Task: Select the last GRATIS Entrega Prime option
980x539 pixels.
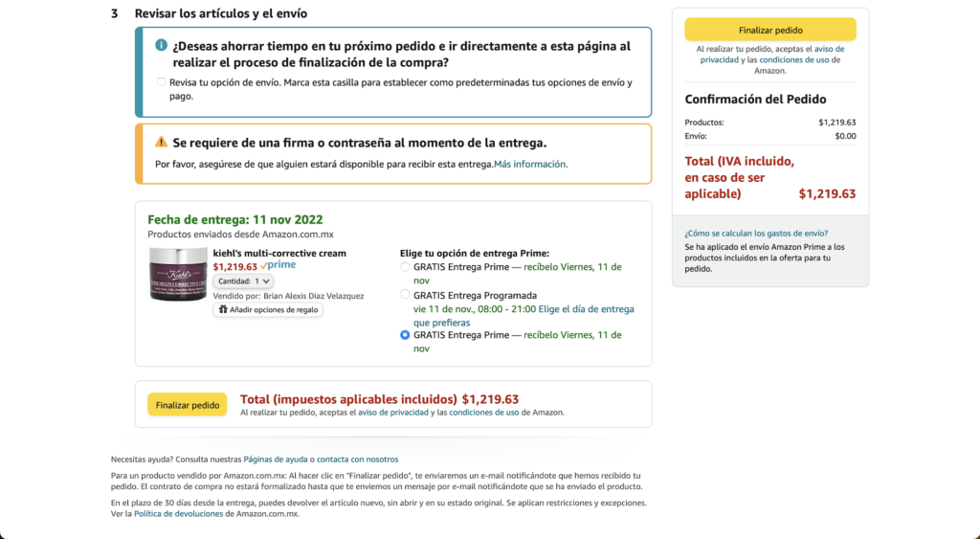Action: pyautogui.click(x=405, y=335)
